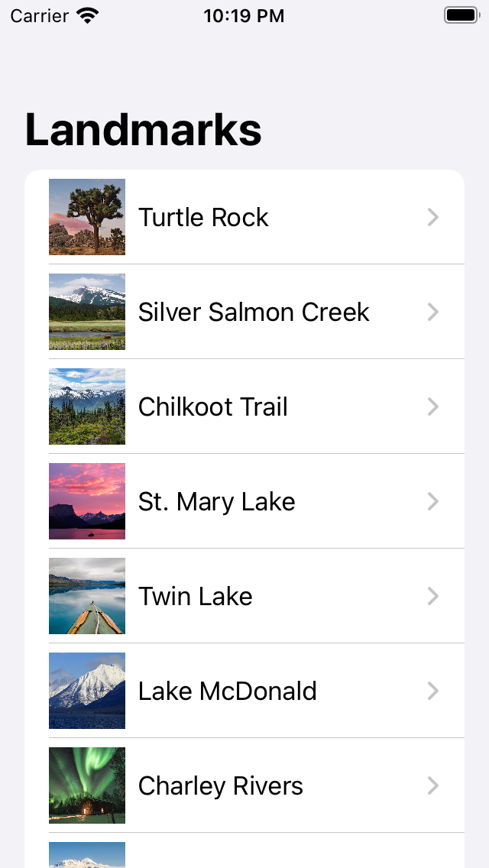Tap the Lake McDonald disclosure arrow
This screenshot has height=868, width=489.
tap(433, 691)
